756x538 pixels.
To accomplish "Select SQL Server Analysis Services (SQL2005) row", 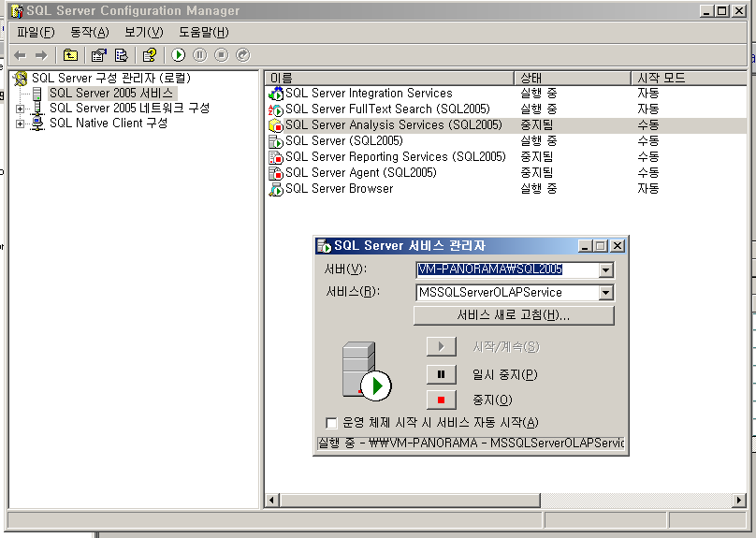I will click(x=506, y=125).
